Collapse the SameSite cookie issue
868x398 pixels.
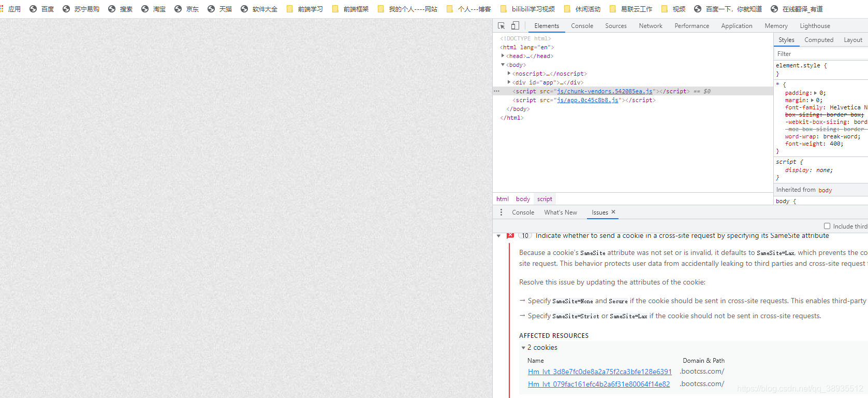pos(498,236)
